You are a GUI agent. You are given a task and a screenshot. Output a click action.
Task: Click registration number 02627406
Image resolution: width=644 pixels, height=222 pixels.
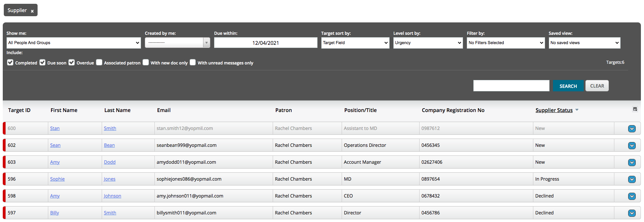click(432, 162)
